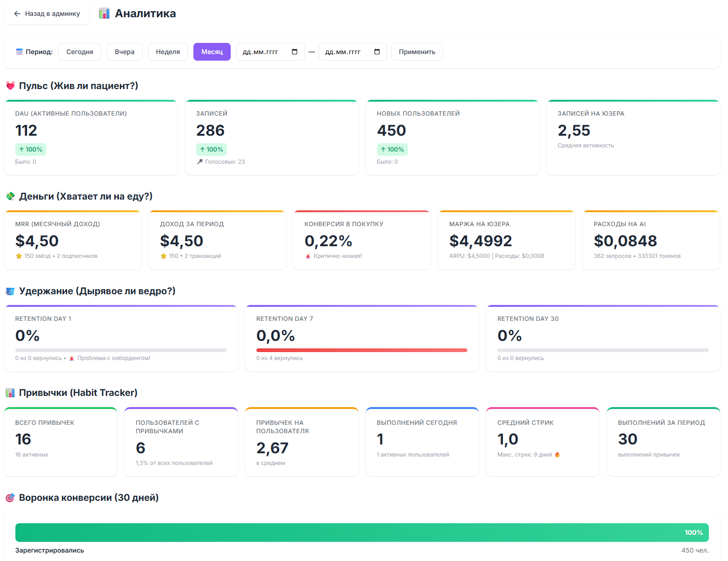
Task: Click the target icon in Воронка конверсии heading
Action: [x=10, y=498]
